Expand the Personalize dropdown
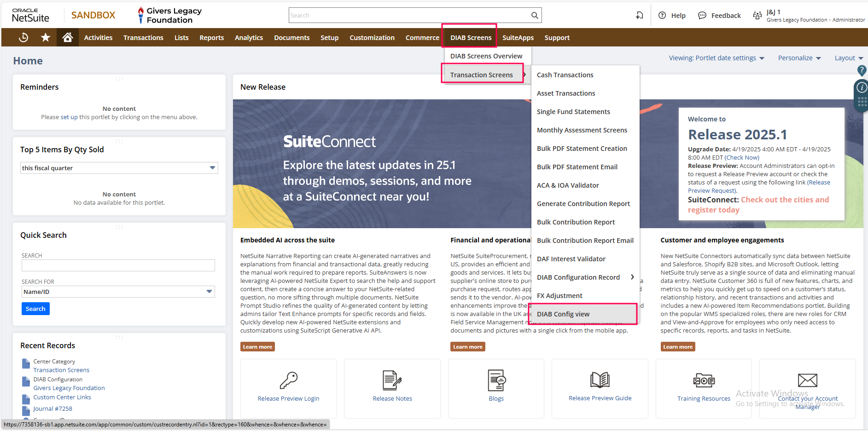868x431 pixels. pyautogui.click(x=799, y=58)
